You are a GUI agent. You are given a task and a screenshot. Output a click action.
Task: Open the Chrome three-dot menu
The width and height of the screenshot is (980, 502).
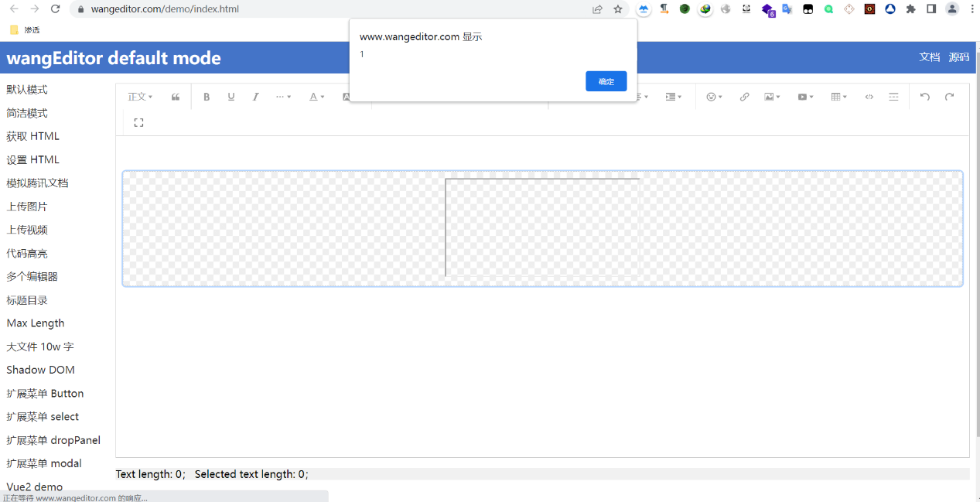pyautogui.click(x=972, y=9)
